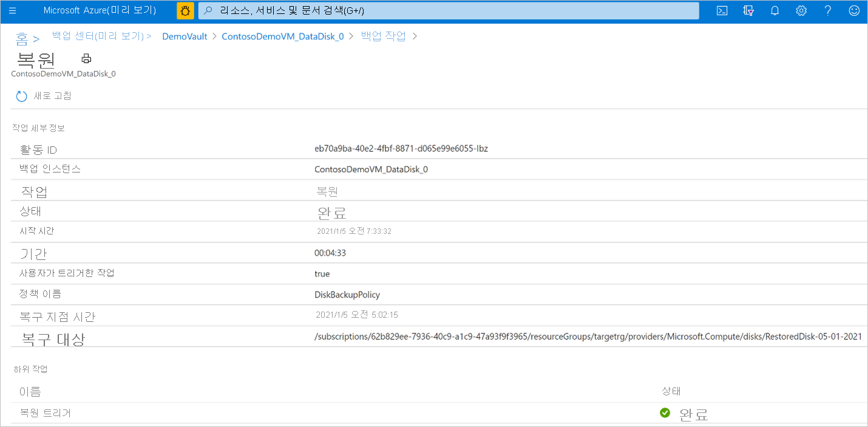Click the 복구 대상 label
The image size is (868, 427).
coord(53,339)
